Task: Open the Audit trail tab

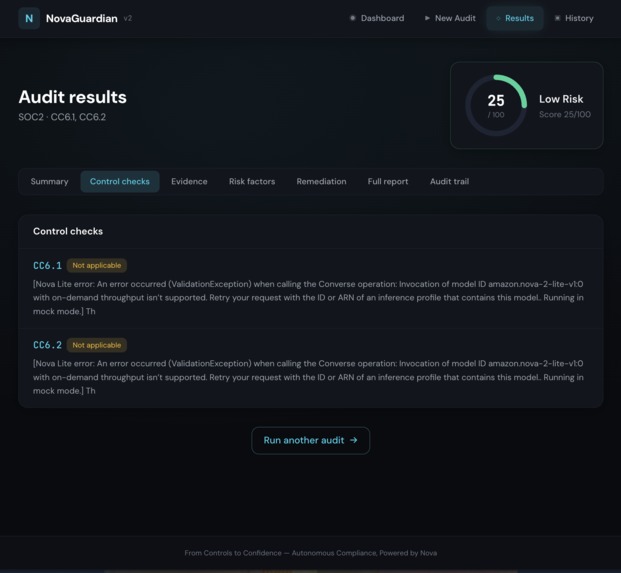Action: coord(450,181)
